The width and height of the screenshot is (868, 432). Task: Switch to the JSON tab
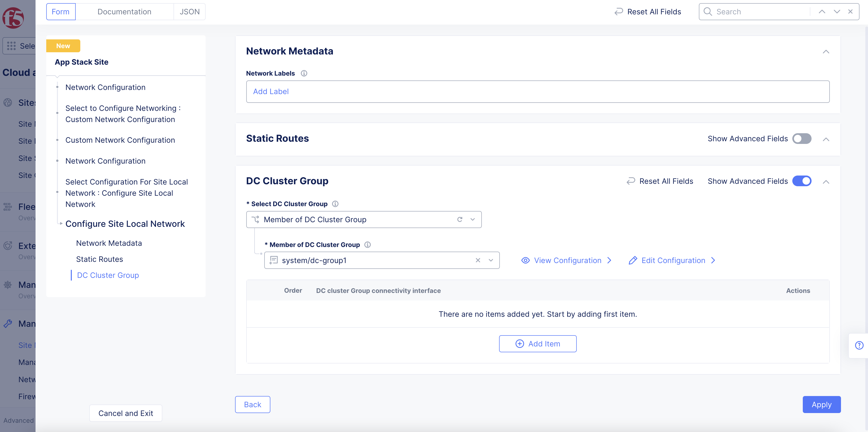189,12
